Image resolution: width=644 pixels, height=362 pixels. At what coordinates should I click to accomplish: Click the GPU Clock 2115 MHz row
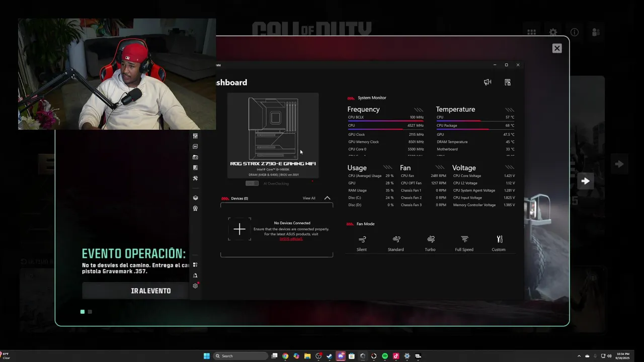click(386, 134)
